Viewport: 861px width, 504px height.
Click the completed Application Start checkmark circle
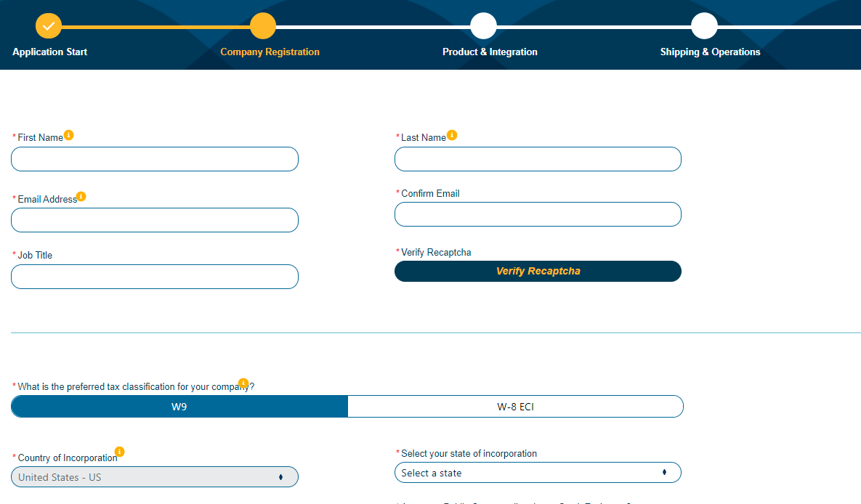point(49,26)
